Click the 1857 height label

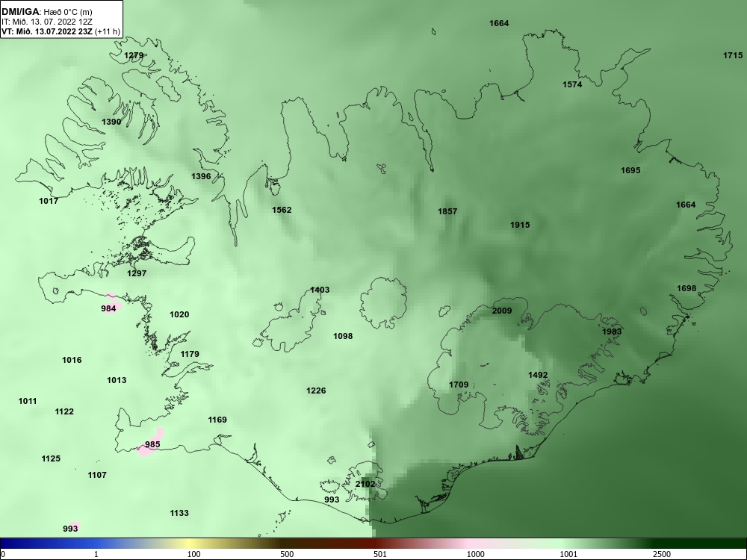pos(447,211)
